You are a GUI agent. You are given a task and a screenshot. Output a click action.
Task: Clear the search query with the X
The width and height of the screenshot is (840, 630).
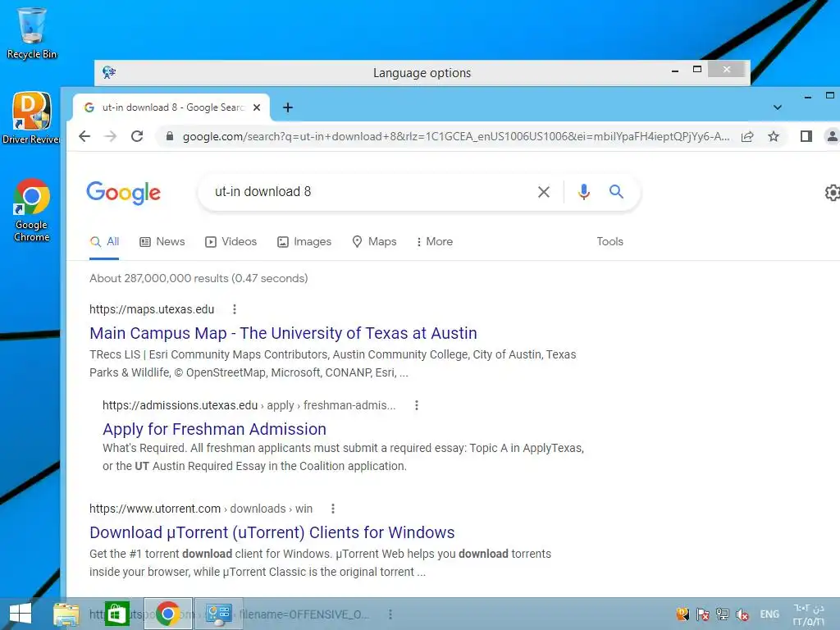(544, 192)
